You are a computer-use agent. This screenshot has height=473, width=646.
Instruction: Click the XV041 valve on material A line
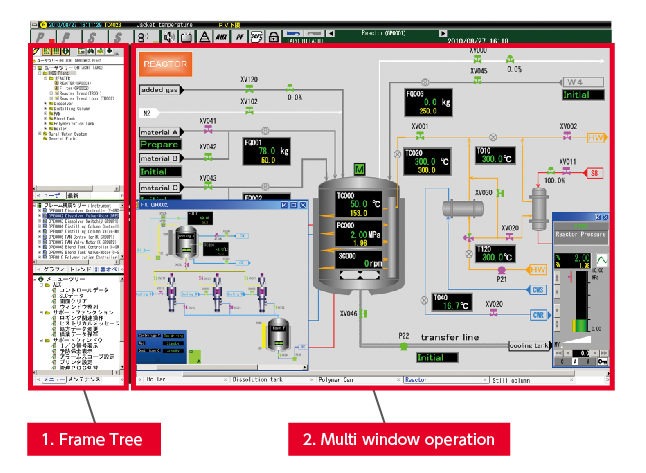[209, 130]
